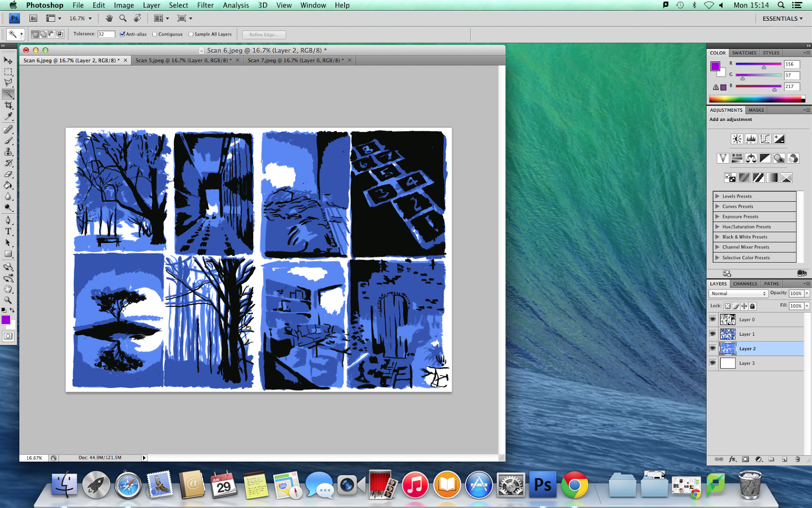The height and width of the screenshot is (508, 812).
Task: Open the Image menu
Action: [124, 5]
